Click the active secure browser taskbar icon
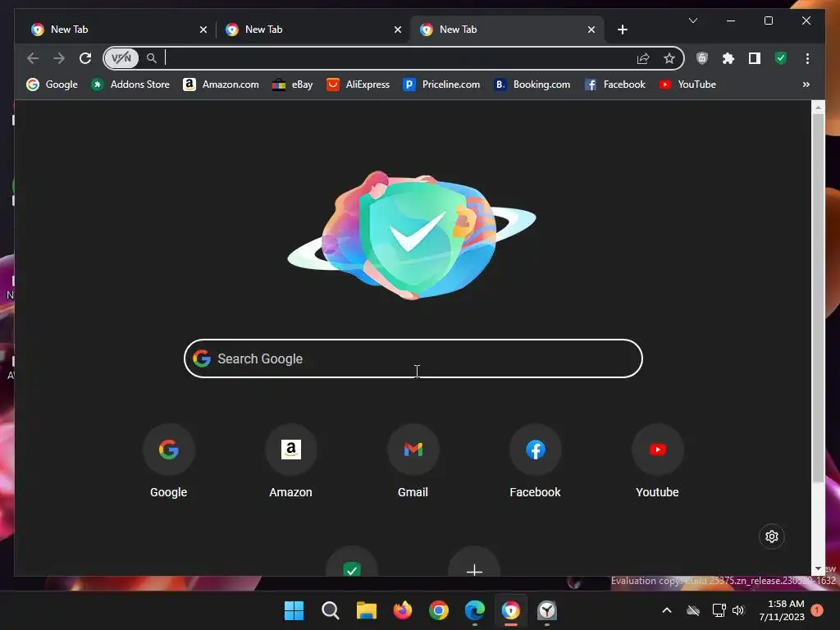This screenshot has height=630, width=840. [510, 610]
